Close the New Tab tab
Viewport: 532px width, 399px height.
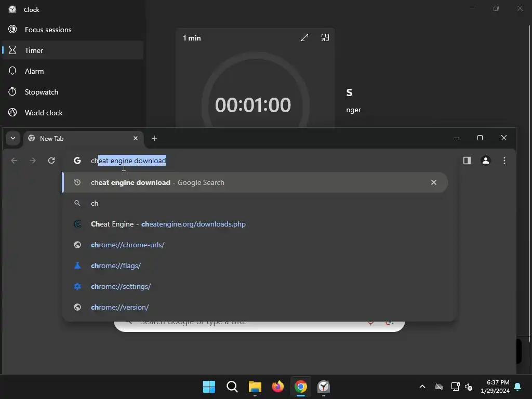click(x=136, y=138)
